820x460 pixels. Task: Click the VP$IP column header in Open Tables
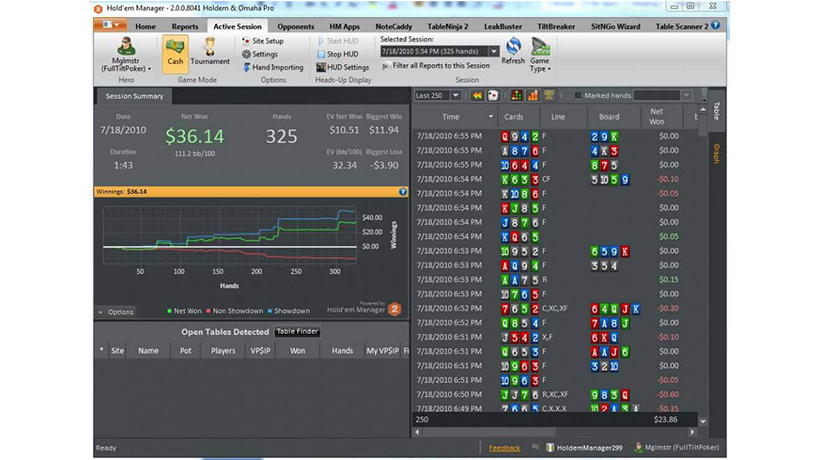tap(260, 351)
